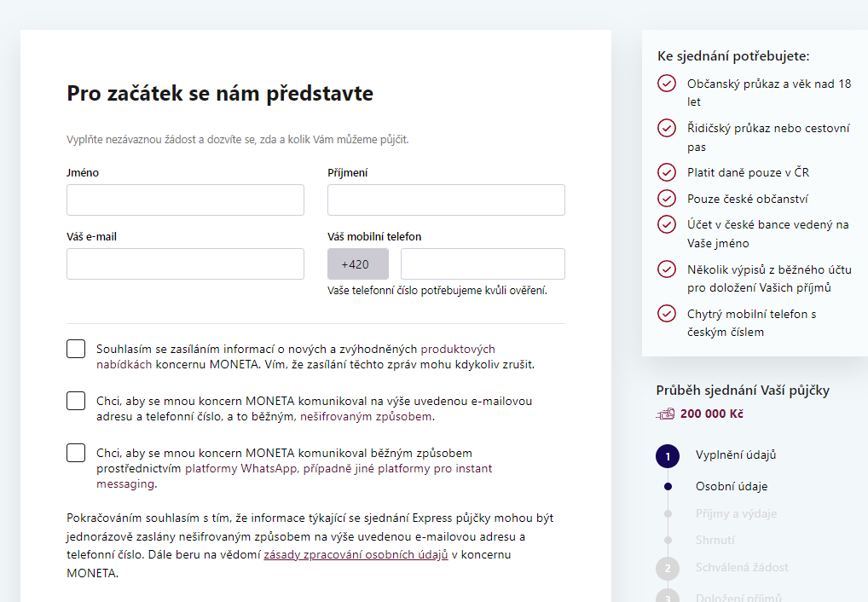Check the WhatsApp communication consent box

[x=75, y=453]
